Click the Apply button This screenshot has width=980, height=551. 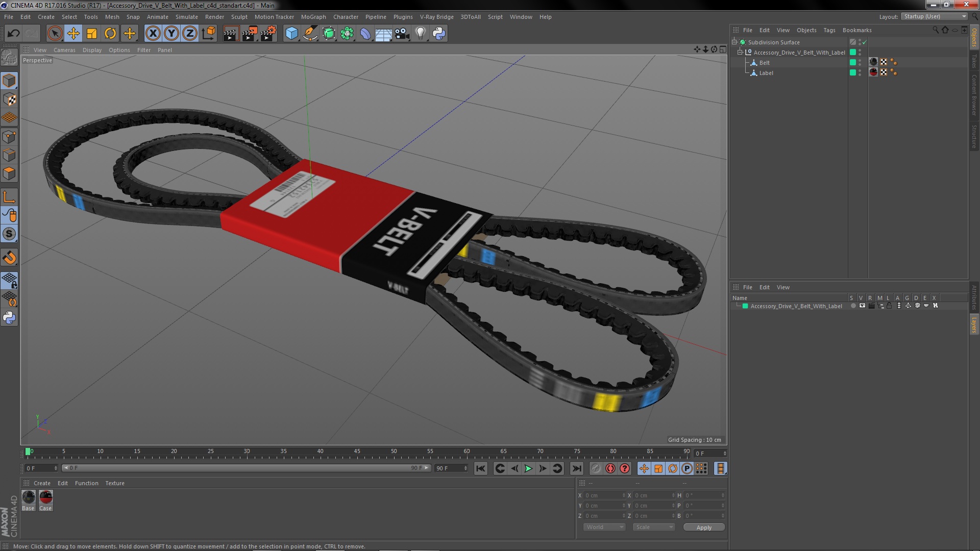click(x=704, y=528)
